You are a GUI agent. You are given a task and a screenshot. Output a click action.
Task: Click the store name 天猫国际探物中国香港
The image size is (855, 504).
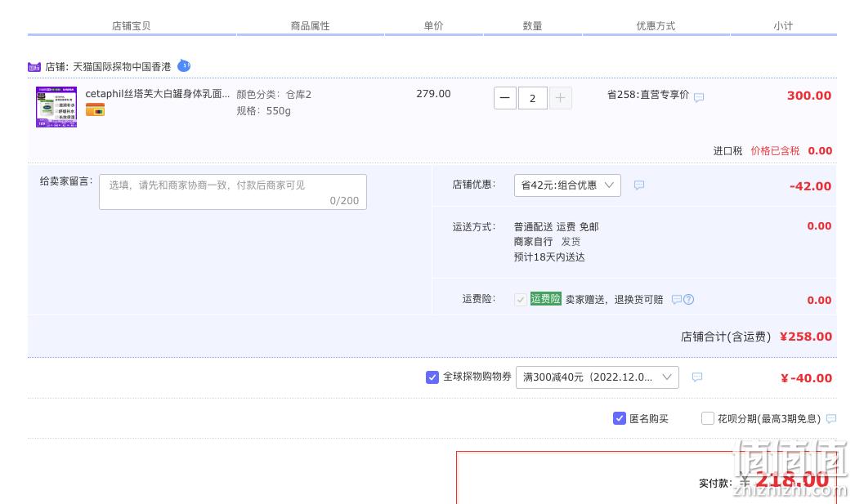pyautogui.click(x=122, y=67)
